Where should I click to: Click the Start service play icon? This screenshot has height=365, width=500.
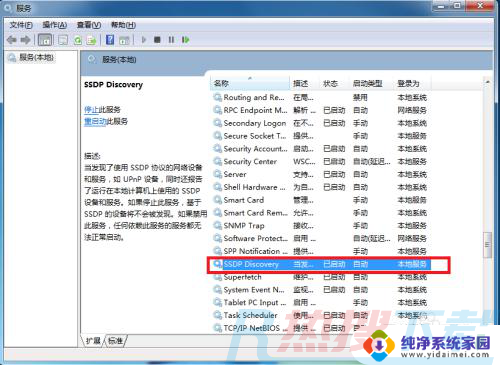144,40
